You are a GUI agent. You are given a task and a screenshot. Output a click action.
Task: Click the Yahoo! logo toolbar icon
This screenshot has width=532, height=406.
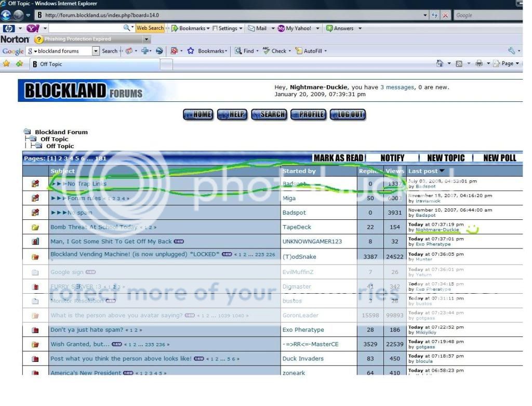(33, 29)
